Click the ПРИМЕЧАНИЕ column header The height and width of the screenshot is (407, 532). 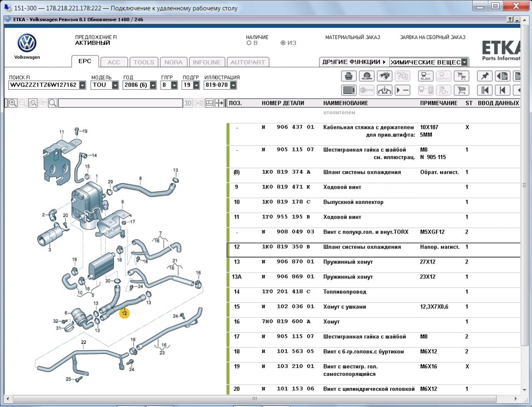(x=439, y=103)
